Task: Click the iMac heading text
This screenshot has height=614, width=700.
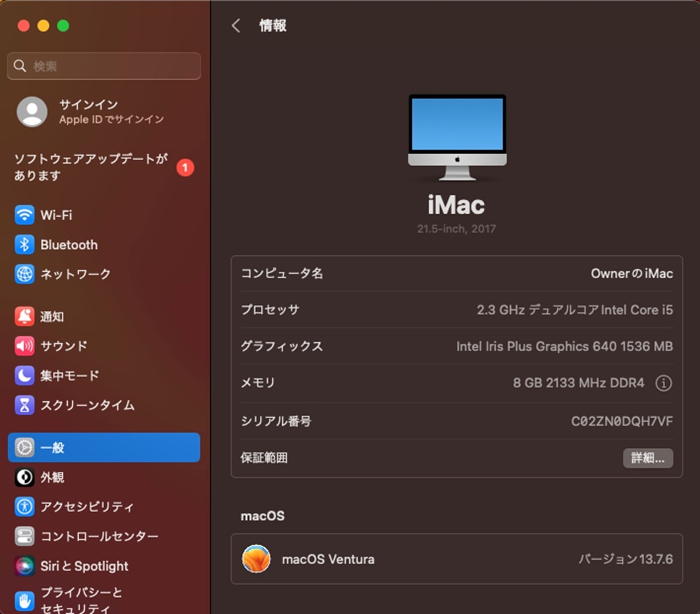Action: [x=457, y=205]
